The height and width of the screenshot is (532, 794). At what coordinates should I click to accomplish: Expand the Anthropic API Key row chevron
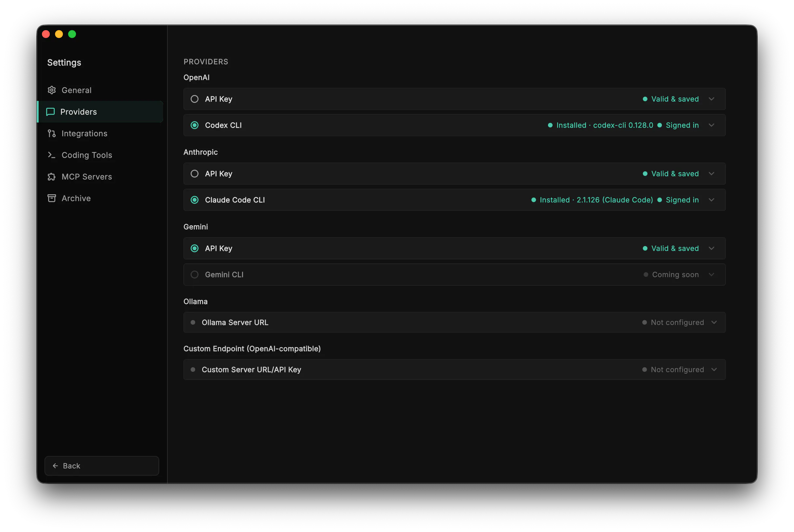(712, 174)
